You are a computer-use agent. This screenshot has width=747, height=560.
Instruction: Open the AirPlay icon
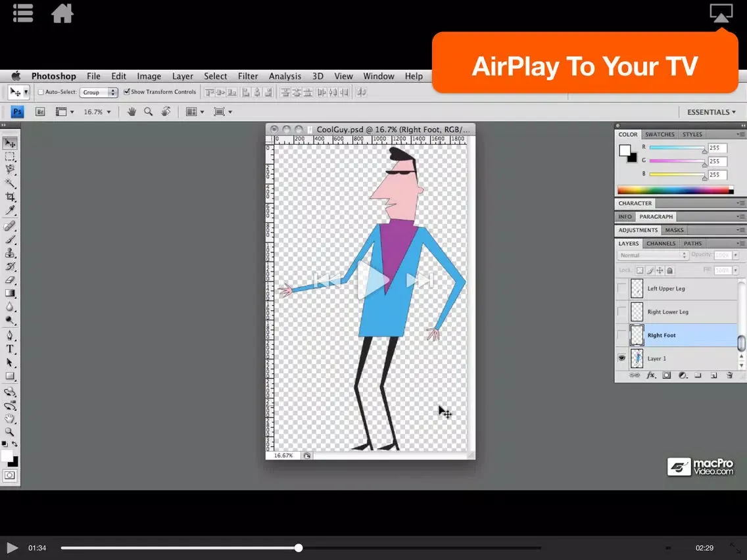click(x=721, y=13)
